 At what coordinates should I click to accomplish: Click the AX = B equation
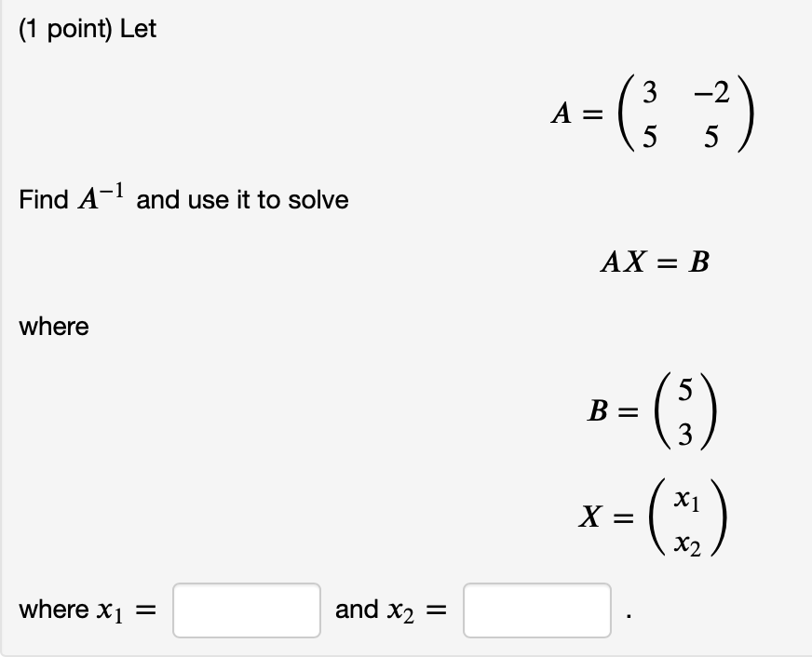click(653, 264)
